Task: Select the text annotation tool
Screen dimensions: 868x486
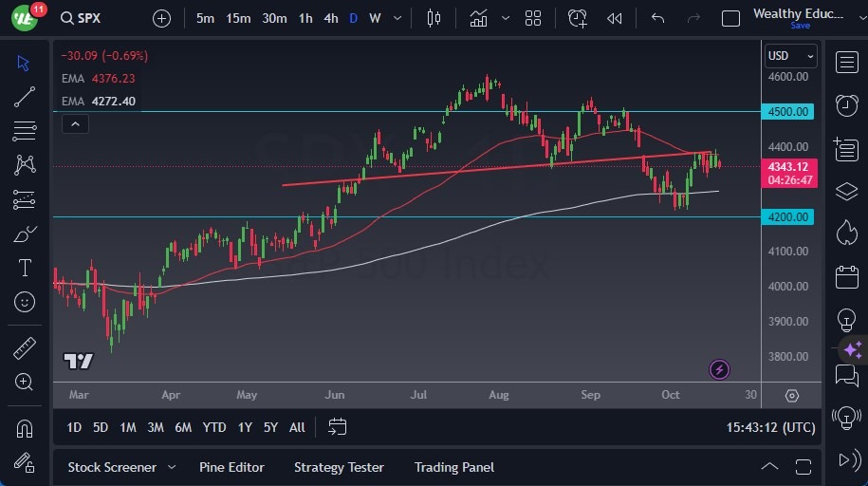Action: coord(25,268)
